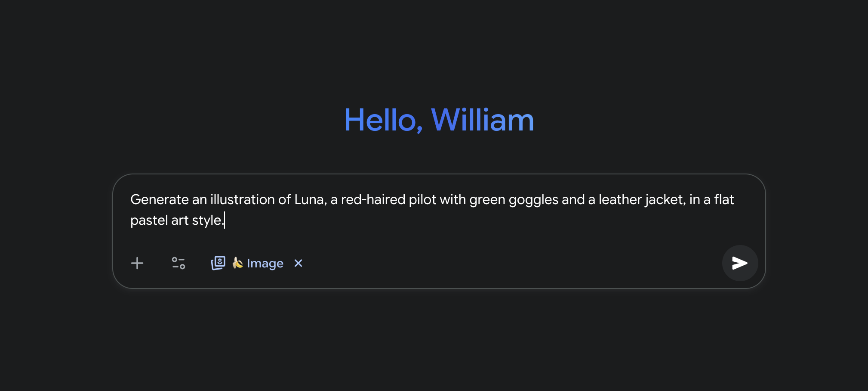Click the name "William" in the greeting

pos(482,120)
